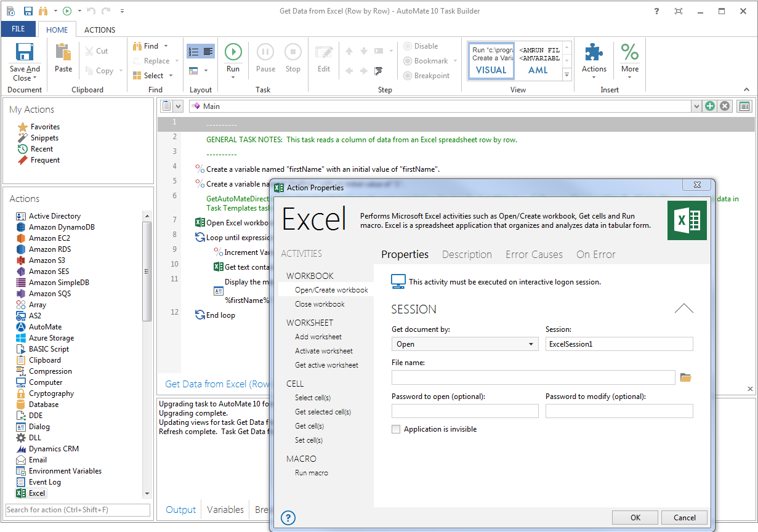Open the Actions puzzle-piece icon

(x=594, y=52)
